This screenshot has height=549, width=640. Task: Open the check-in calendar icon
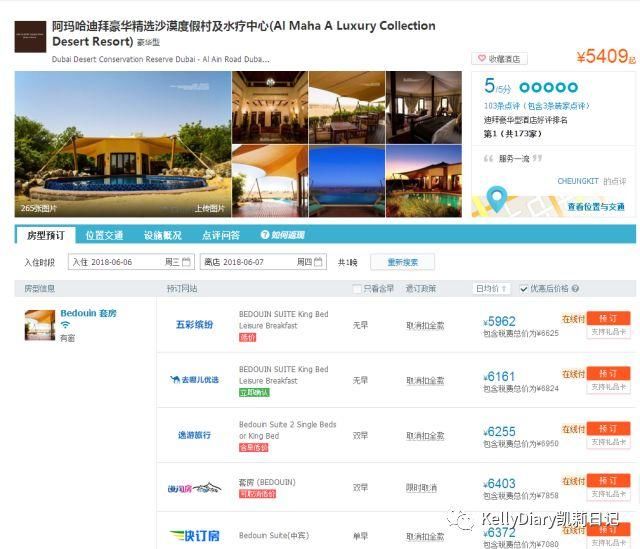(187, 262)
